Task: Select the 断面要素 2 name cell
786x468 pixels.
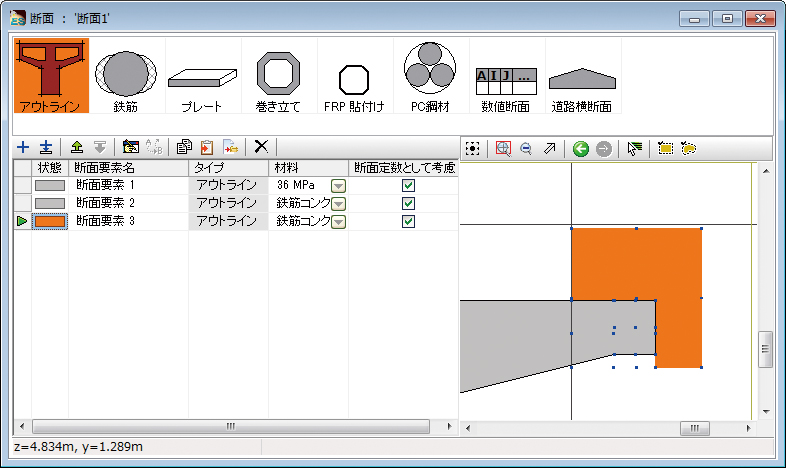Action: [x=128, y=203]
